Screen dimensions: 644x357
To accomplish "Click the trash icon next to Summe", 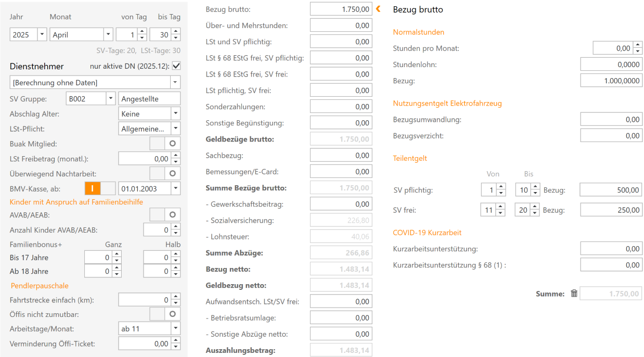I will tap(574, 294).
